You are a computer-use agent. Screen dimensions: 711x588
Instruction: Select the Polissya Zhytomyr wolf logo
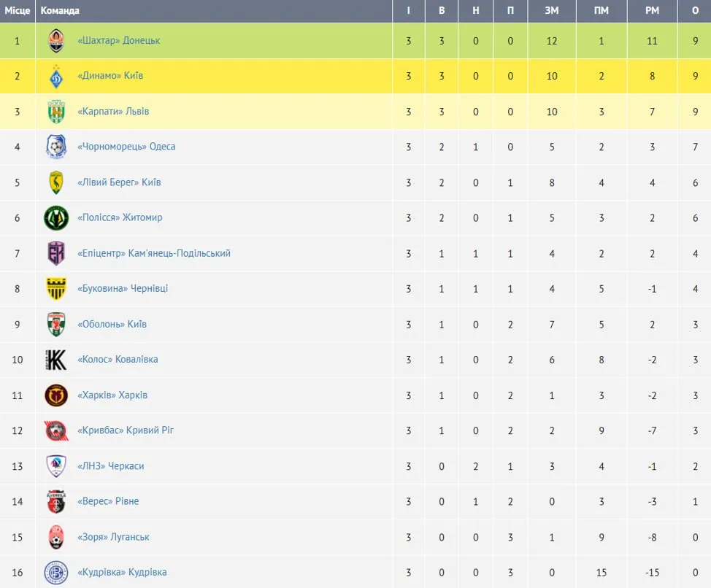pyautogui.click(x=56, y=218)
